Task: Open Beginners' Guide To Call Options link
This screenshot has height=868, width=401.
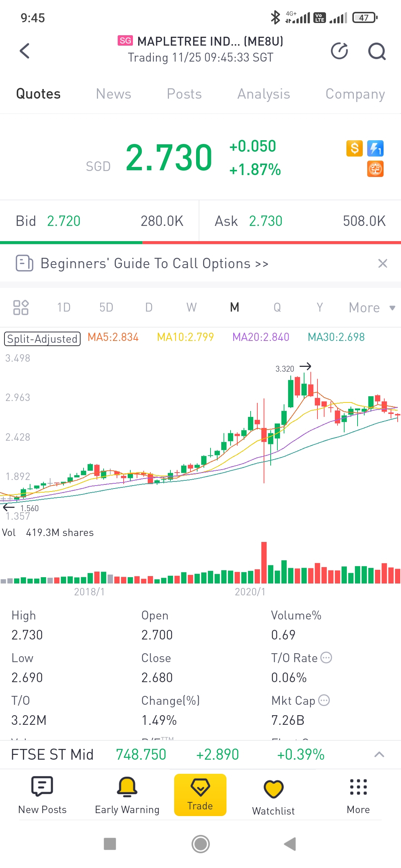Action: [154, 263]
